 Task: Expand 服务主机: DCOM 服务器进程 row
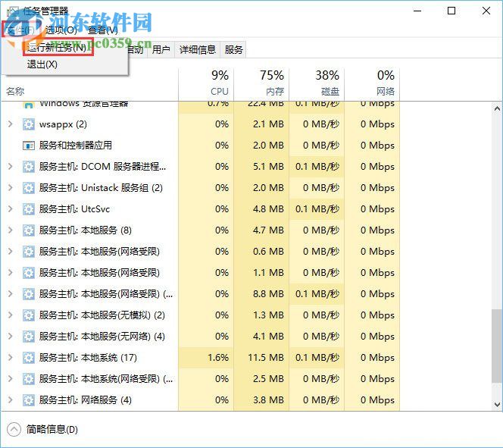pyautogui.click(x=11, y=166)
